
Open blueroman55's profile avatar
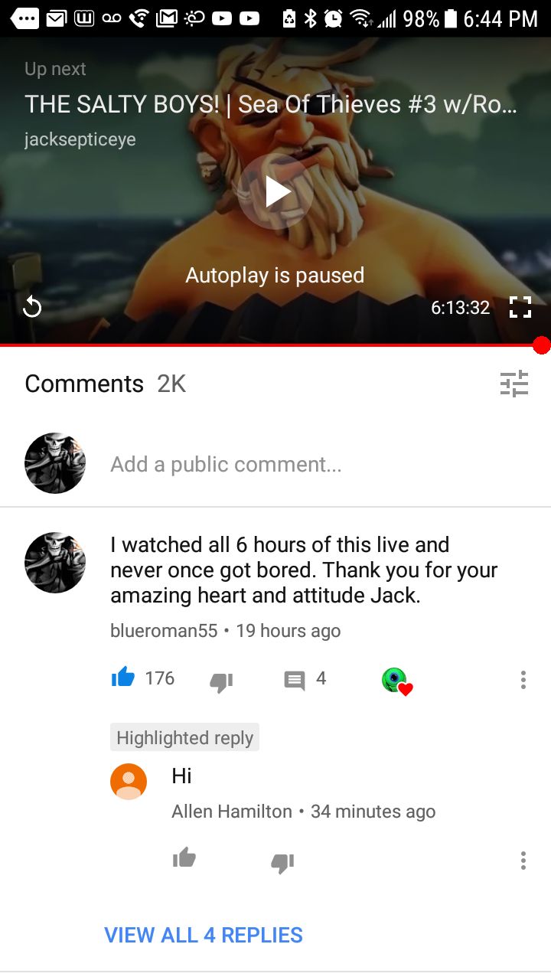pos(55,563)
